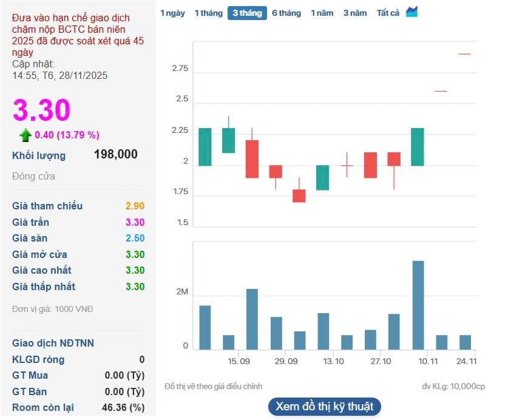
Task: Select the 3 năm range tab
Action: tap(354, 13)
